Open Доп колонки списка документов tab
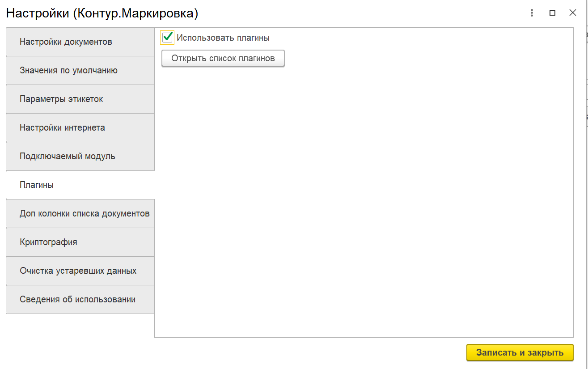 coord(80,214)
